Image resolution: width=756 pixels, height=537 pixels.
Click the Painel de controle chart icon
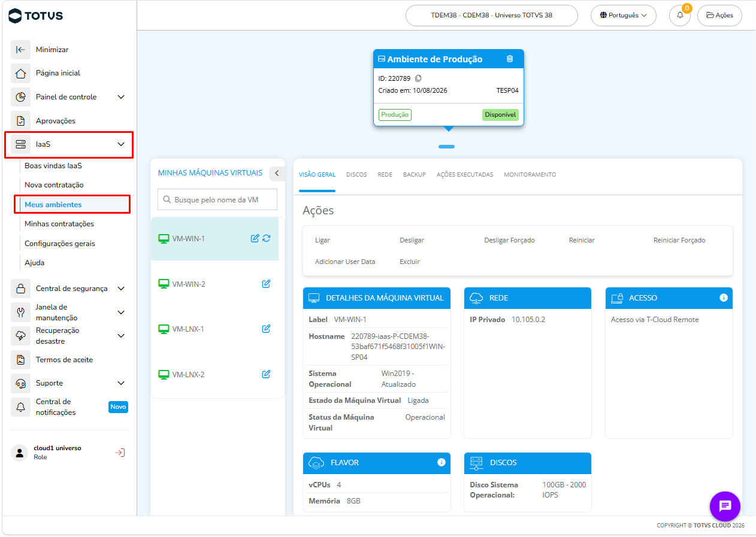pos(20,97)
